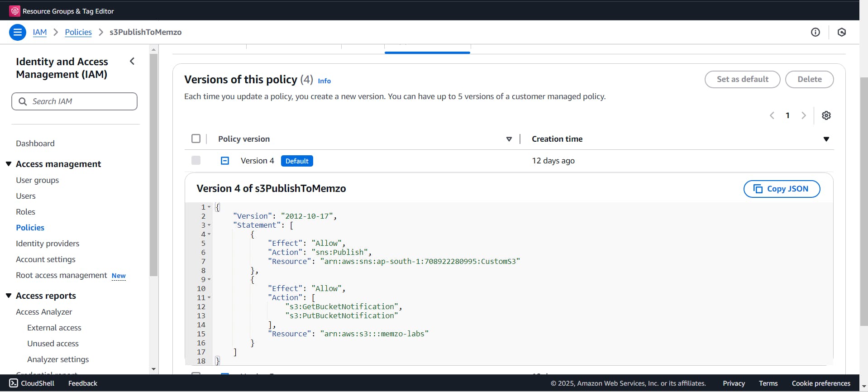868x392 pixels.
Task: Click the magnifier icon in Search IAM
Action: click(23, 101)
